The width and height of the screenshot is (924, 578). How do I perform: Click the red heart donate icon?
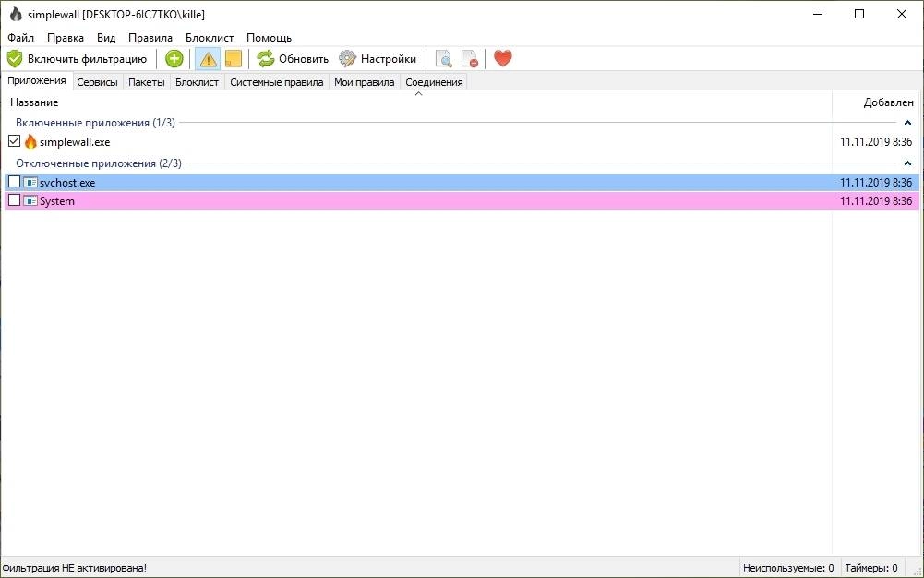[503, 58]
